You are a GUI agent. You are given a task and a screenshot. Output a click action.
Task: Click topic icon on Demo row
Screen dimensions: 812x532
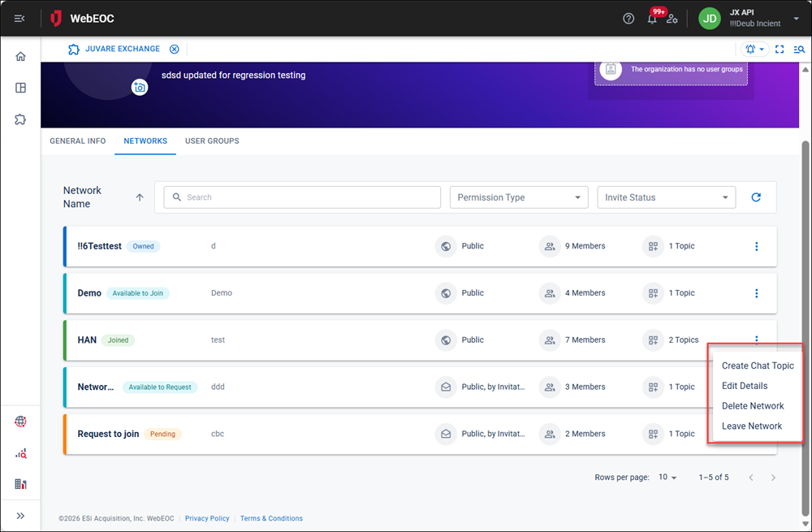coord(653,293)
